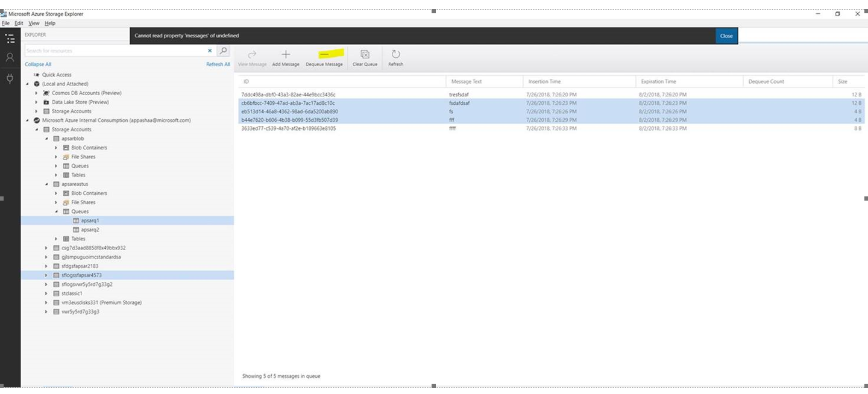Open the Connect dialog from the sidebar

(x=9, y=77)
